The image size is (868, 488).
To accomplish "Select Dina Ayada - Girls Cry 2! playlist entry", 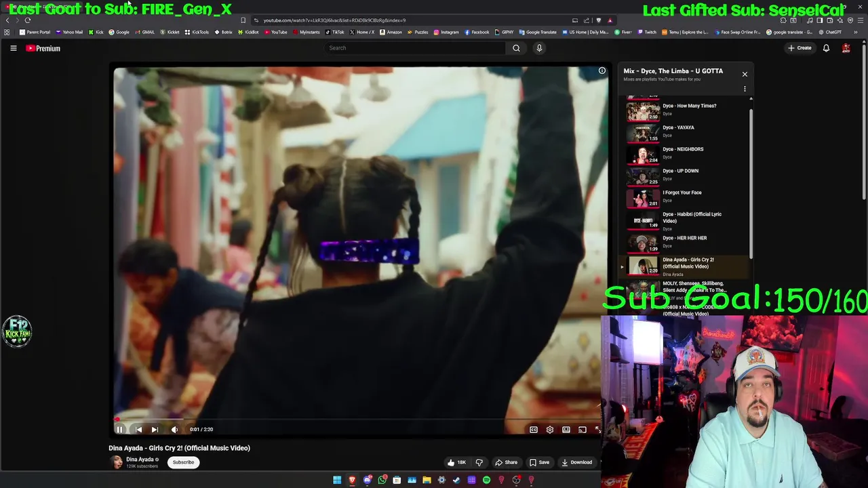I will click(x=685, y=266).
